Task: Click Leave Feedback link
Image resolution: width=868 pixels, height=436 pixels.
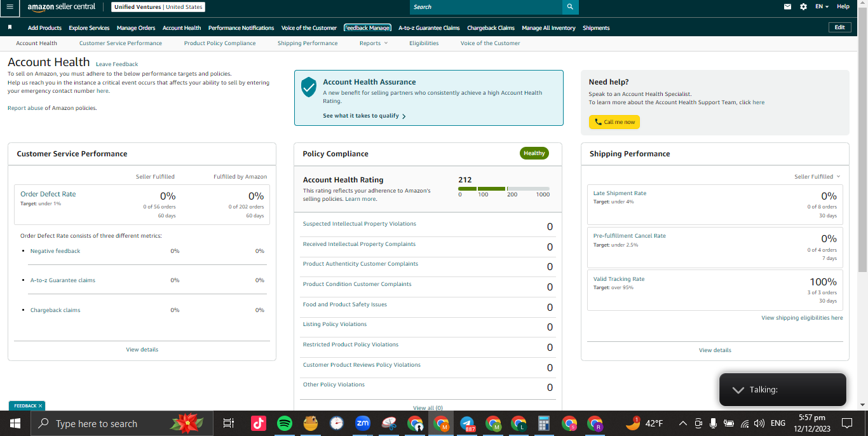Action: pos(117,64)
